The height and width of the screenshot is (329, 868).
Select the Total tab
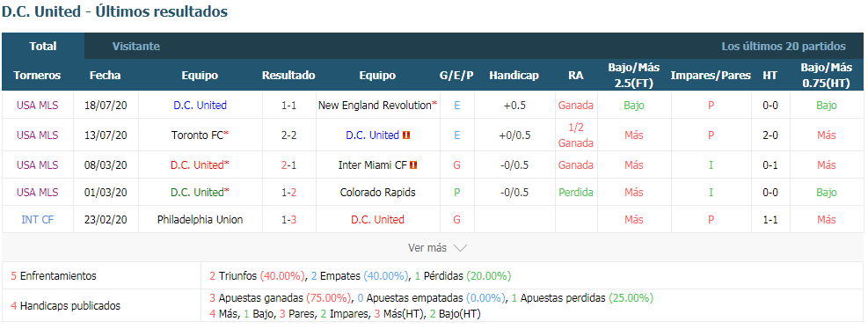coord(43,47)
